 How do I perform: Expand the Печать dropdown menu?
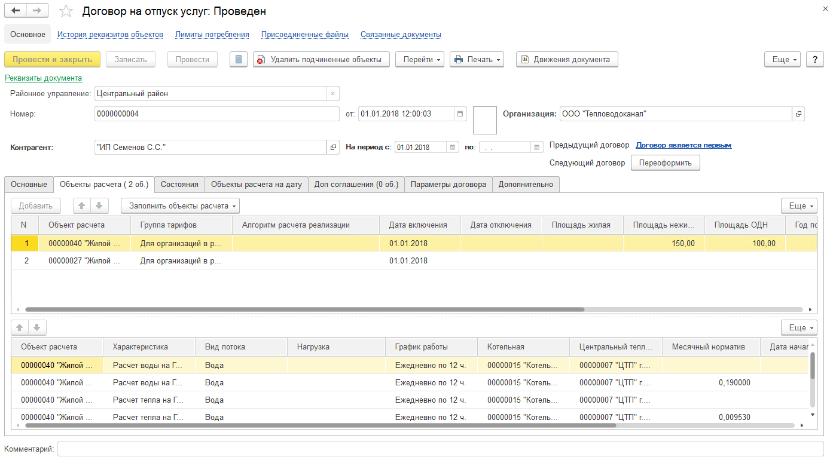[x=476, y=59]
